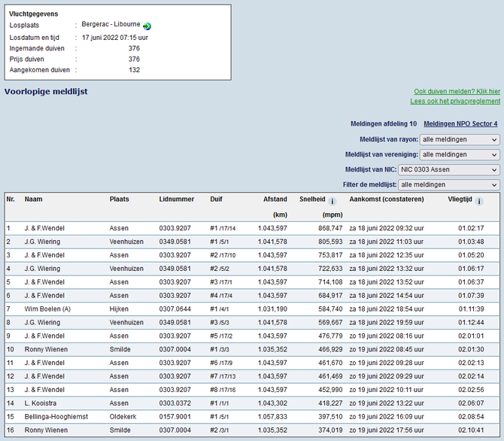
Task: Click the info icon beside Vliegtijd header
Action: pos(479,202)
